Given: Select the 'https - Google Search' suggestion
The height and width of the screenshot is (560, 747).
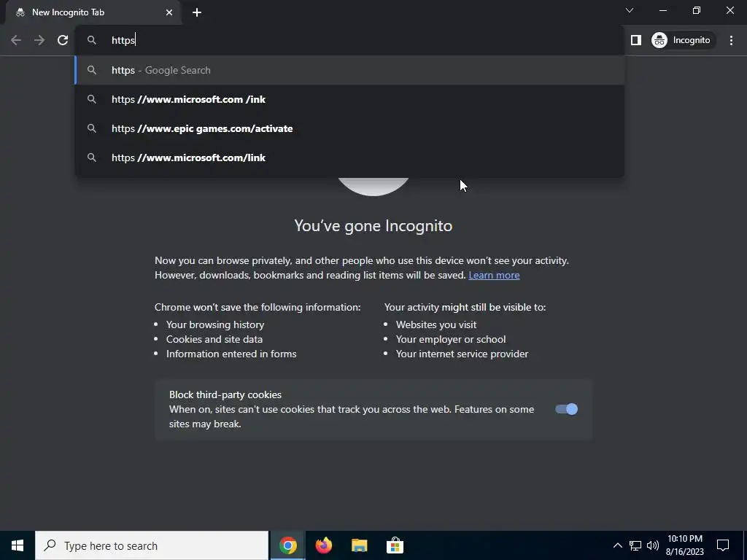Looking at the screenshot, I should (349, 70).
